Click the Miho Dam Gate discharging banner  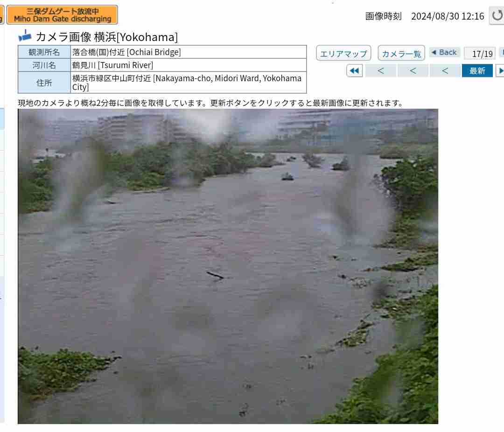point(63,15)
